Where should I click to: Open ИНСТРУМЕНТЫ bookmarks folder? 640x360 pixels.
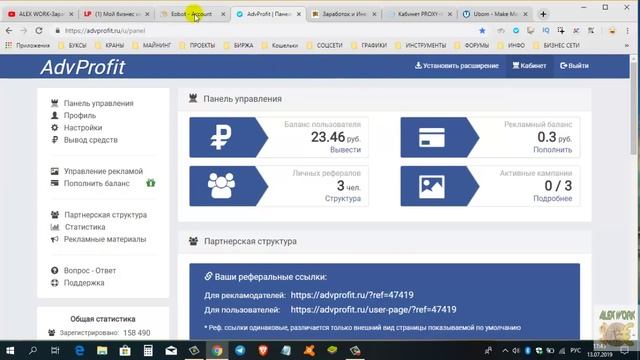420,45
